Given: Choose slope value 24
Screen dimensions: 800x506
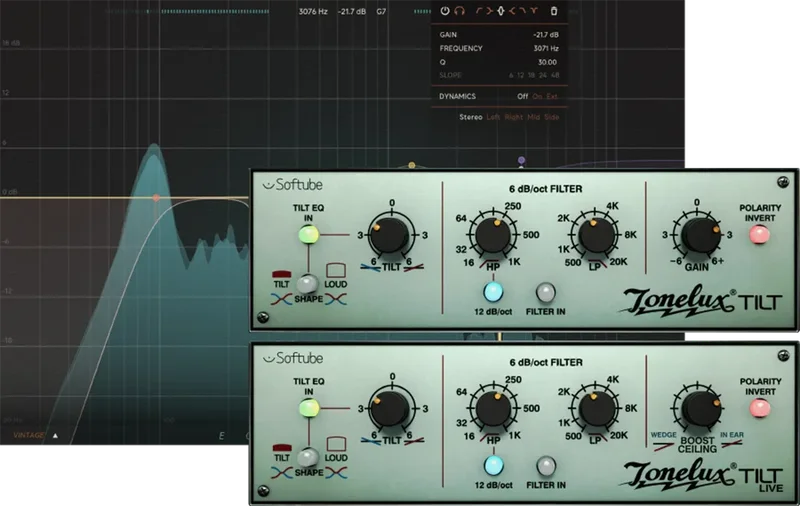Looking at the screenshot, I should point(543,75).
